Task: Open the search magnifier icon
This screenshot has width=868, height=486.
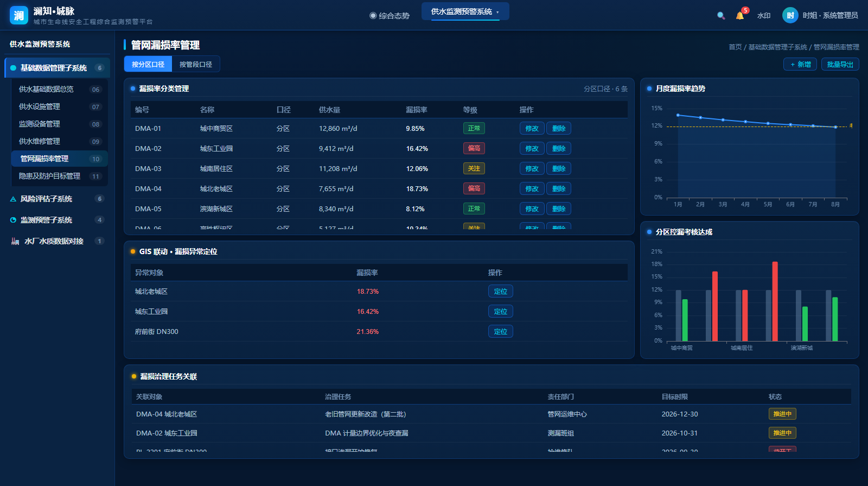Action: (x=721, y=16)
